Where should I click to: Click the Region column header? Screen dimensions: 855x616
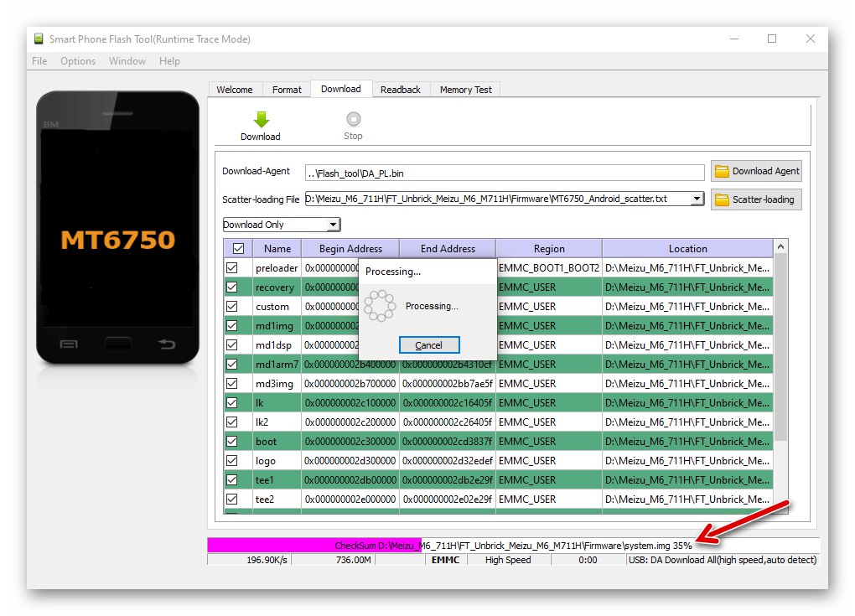(549, 249)
